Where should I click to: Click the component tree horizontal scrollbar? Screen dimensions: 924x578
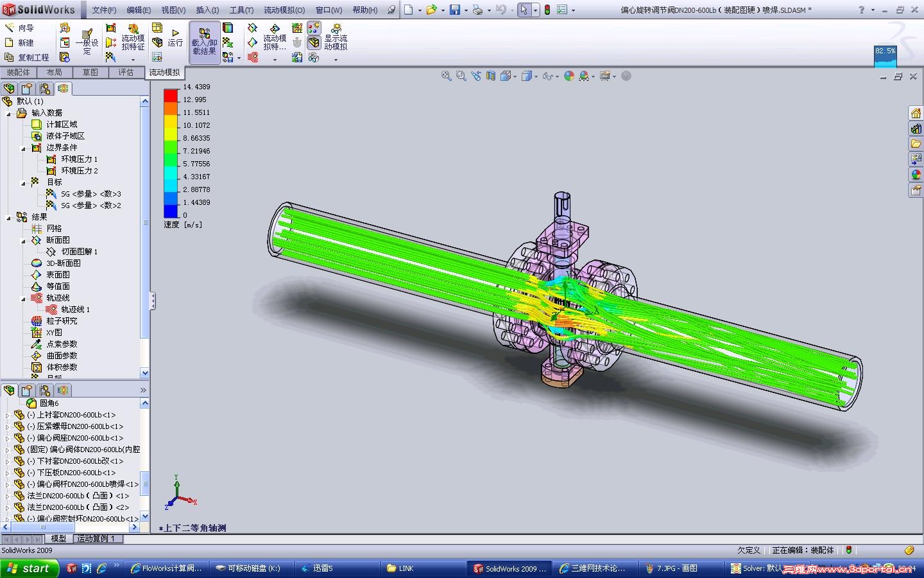coord(70,527)
